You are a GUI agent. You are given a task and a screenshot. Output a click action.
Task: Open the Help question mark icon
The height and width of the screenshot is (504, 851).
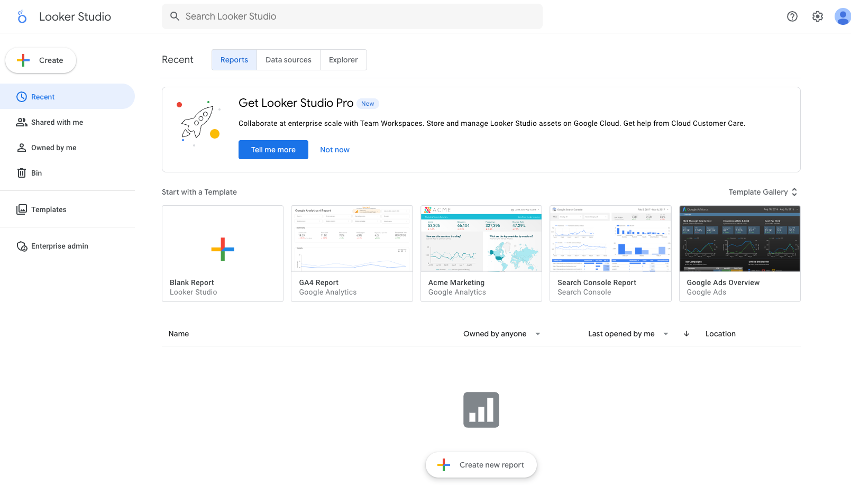point(792,16)
